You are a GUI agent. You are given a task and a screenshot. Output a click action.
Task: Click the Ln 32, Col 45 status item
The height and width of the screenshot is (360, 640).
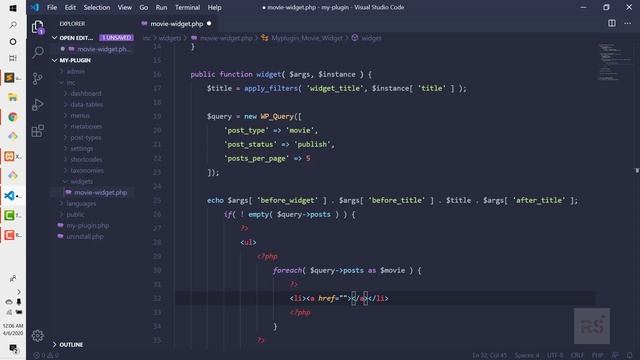489,356
